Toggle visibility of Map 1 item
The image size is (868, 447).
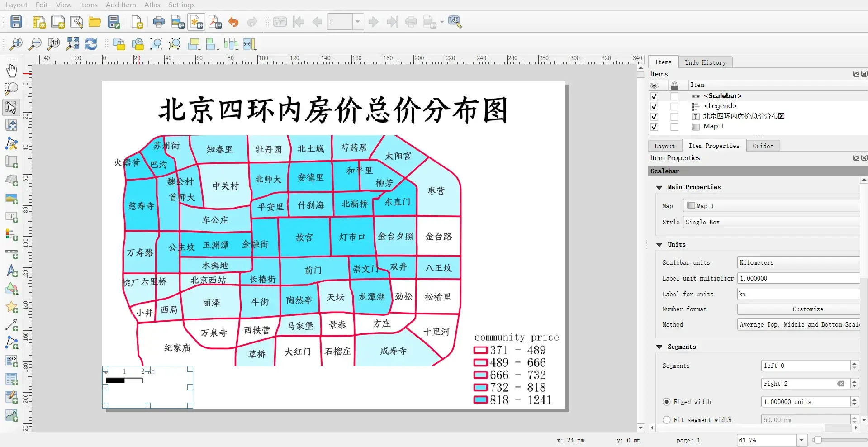[654, 127]
